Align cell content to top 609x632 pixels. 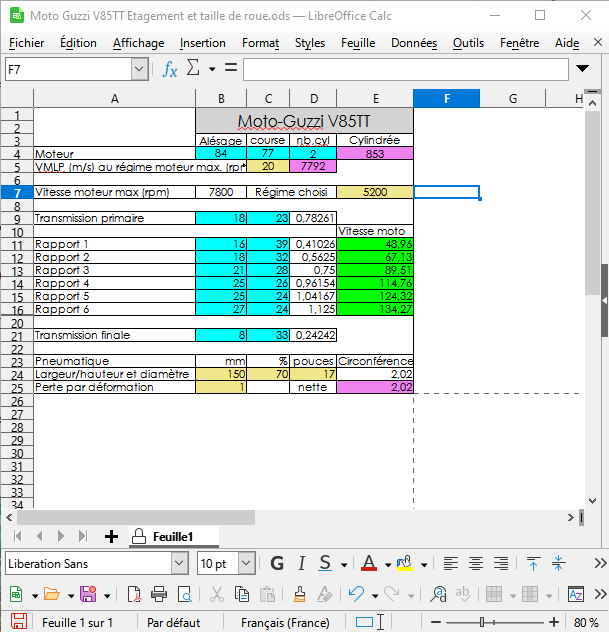533,563
